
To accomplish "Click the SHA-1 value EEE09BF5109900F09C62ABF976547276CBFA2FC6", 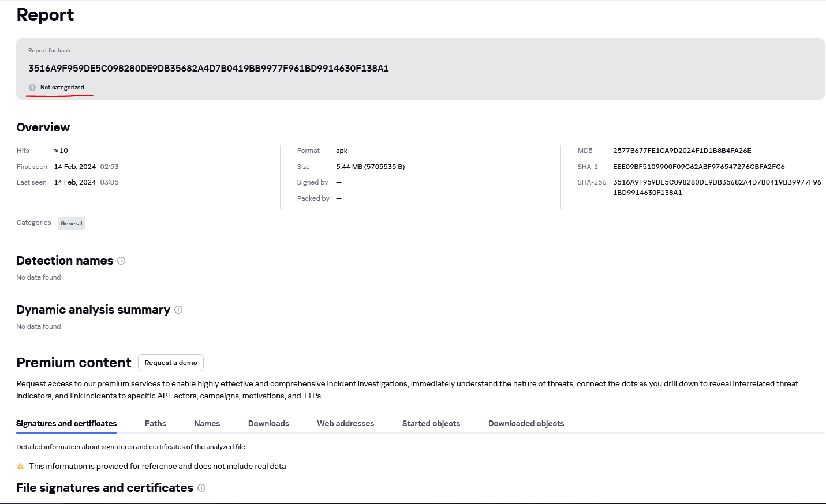I will (699, 167).
